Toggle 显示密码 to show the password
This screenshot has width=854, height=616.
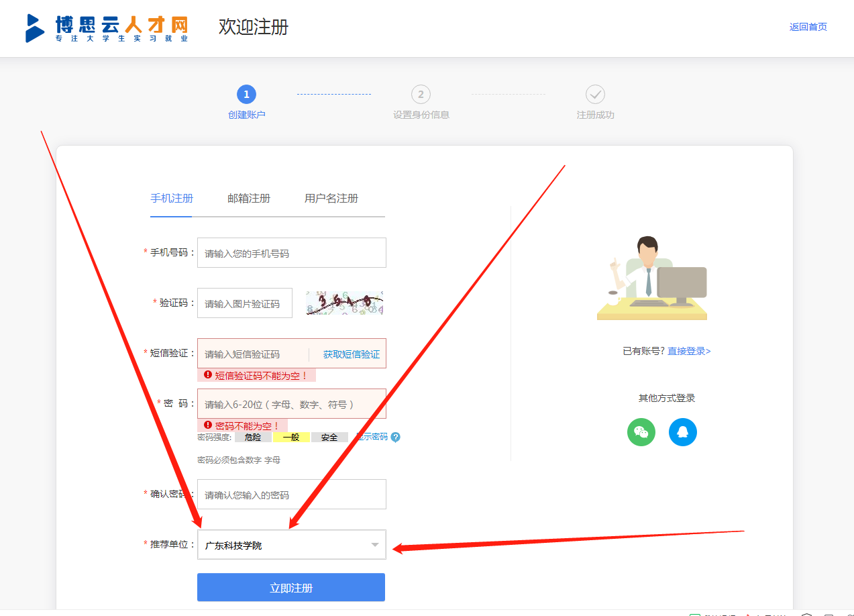tap(373, 437)
